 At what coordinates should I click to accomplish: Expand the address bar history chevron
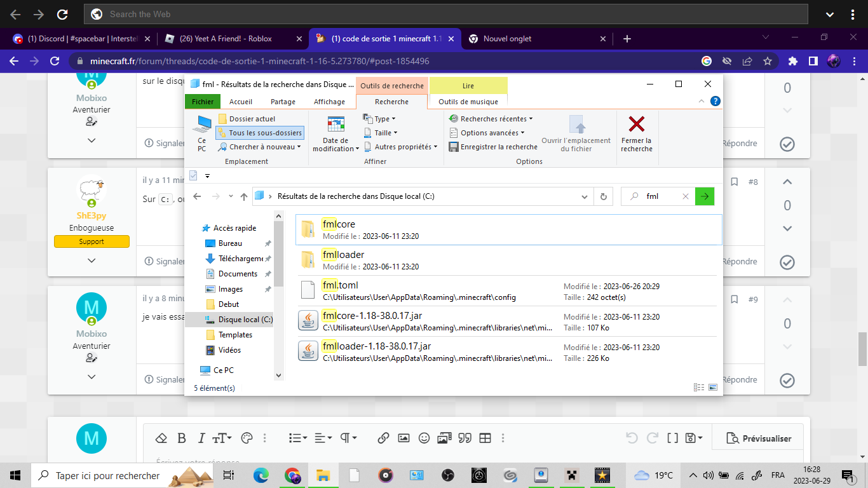[x=585, y=197]
